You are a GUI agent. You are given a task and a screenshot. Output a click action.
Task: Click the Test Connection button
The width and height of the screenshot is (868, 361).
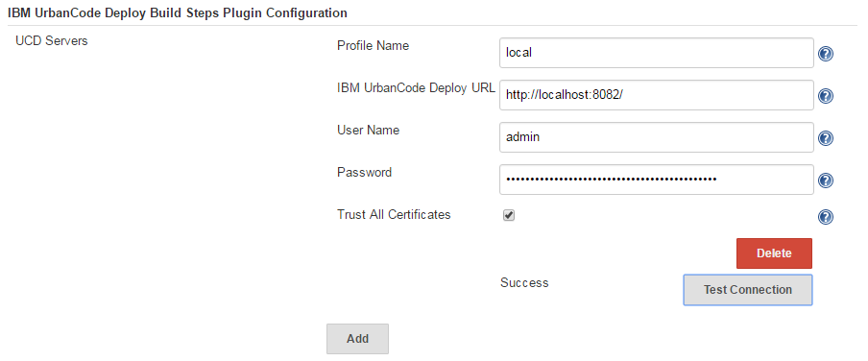[748, 290]
